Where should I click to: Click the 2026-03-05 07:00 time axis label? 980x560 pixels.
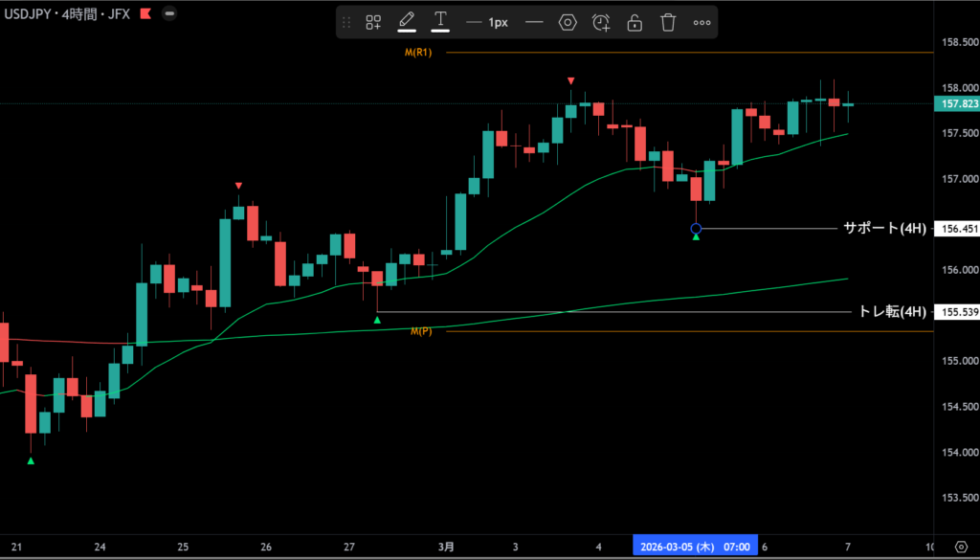point(695,546)
